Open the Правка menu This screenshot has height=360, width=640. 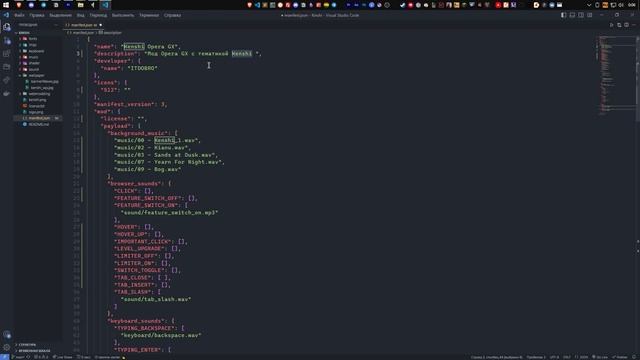click(37, 15)
